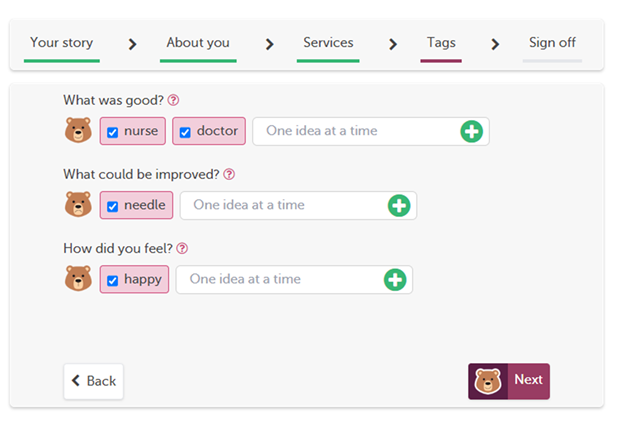Click the bear icon beside the happy tag

click(x=78, y=279)
